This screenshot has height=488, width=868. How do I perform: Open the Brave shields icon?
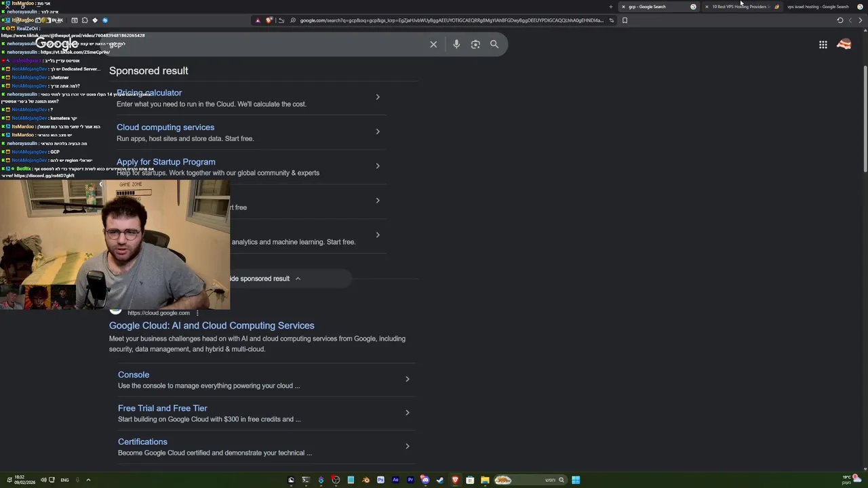click(269, 20)
